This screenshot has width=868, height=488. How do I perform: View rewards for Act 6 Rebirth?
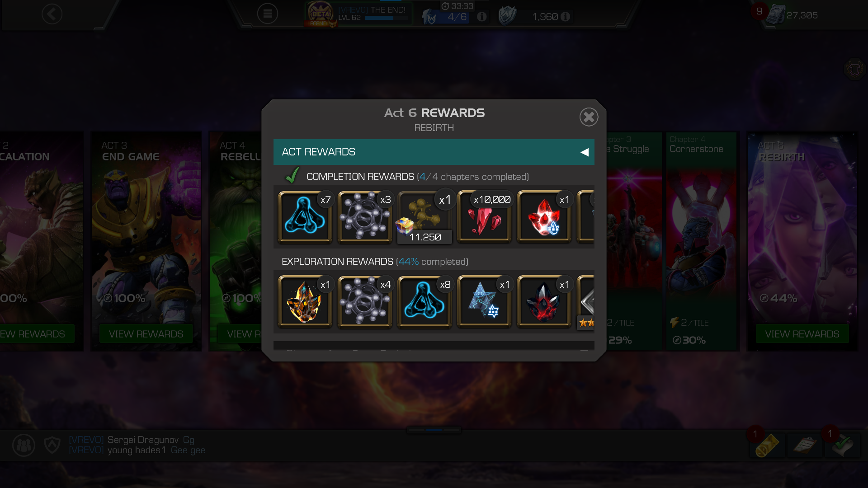pyautogui.click(x=802, y=334)
